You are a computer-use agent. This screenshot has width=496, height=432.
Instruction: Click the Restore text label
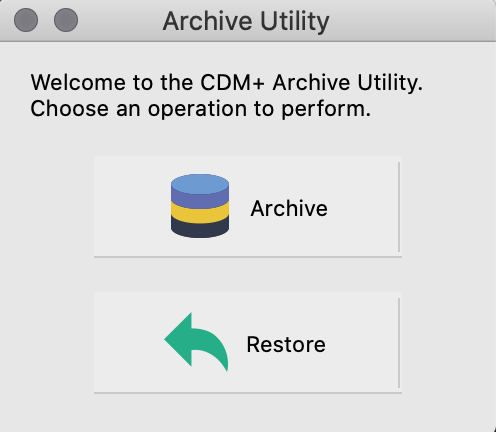tap(286, 344)
